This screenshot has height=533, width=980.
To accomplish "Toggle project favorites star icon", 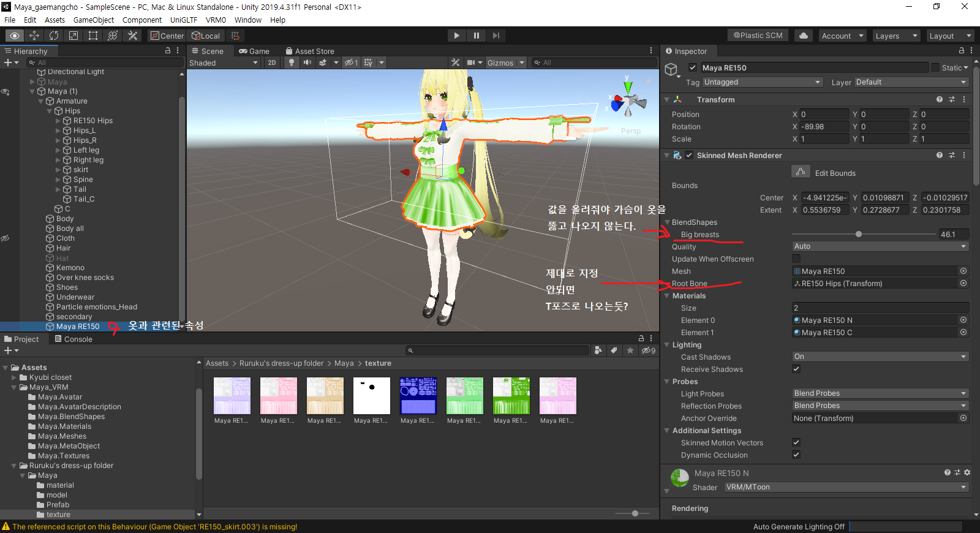I will tap(630, 350).
